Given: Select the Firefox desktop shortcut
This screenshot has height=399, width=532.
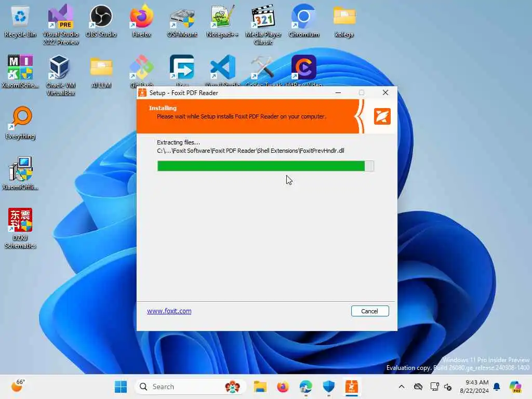Looking at the screenshot, I should (141, 22).
